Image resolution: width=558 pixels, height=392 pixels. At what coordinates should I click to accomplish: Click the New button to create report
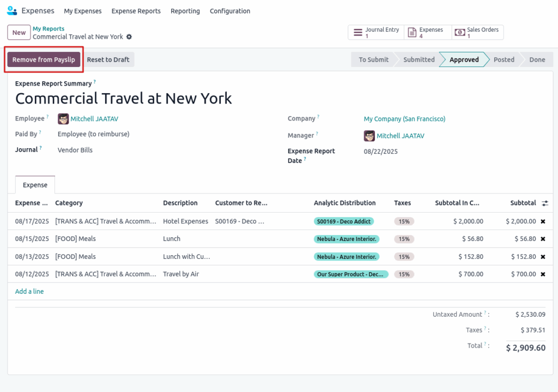(x=19, y=33)
